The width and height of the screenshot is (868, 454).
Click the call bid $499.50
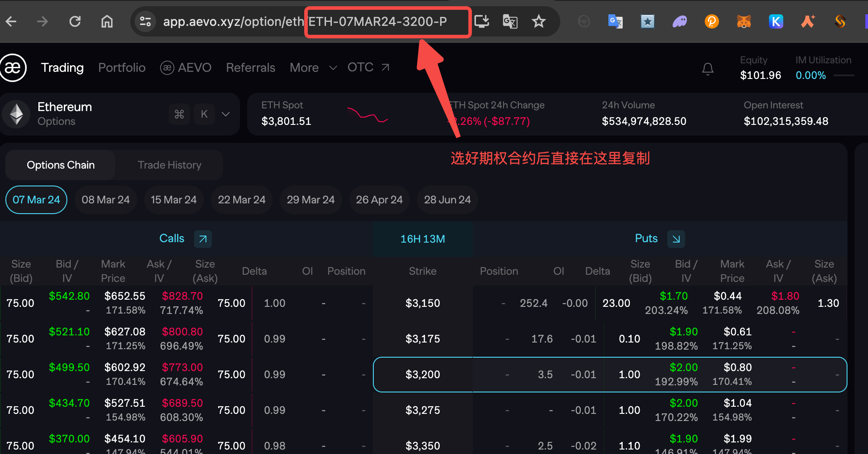pos(69,367)
